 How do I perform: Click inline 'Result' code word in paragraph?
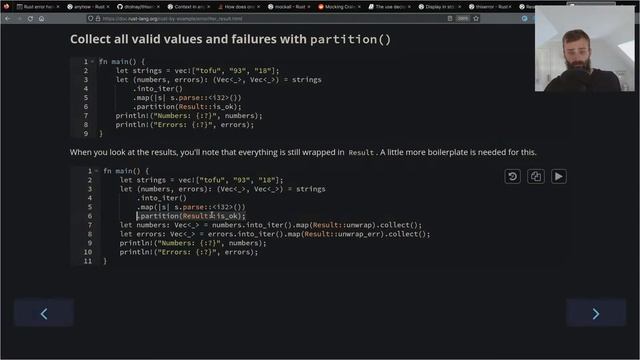pyautogui.click(x=361, y=152)
